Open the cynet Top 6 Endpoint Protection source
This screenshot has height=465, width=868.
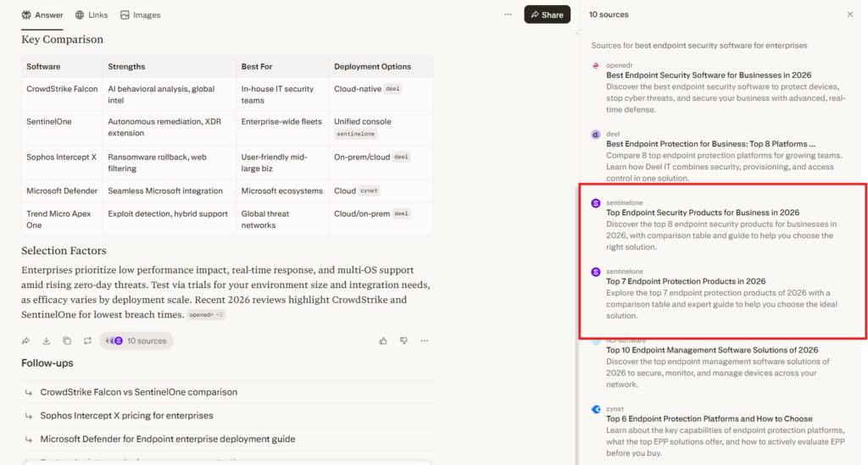click(709, 418)
